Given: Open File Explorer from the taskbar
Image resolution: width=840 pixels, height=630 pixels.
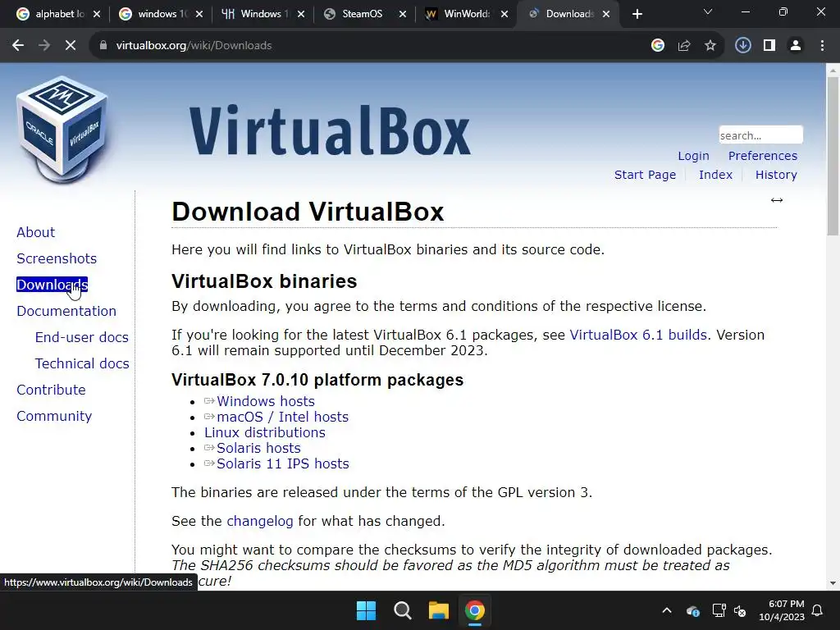Looking at the screenshot, I should (438, 610).
